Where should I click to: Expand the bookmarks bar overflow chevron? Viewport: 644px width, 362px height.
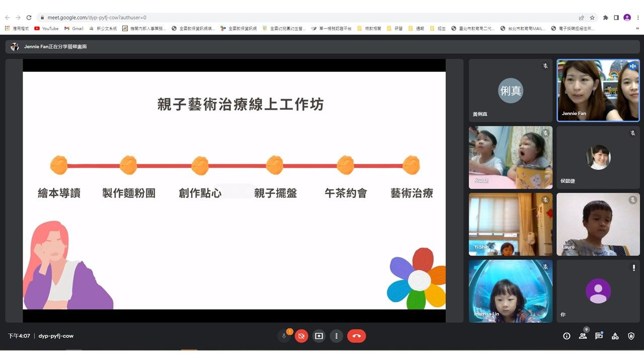pos(637,29)
